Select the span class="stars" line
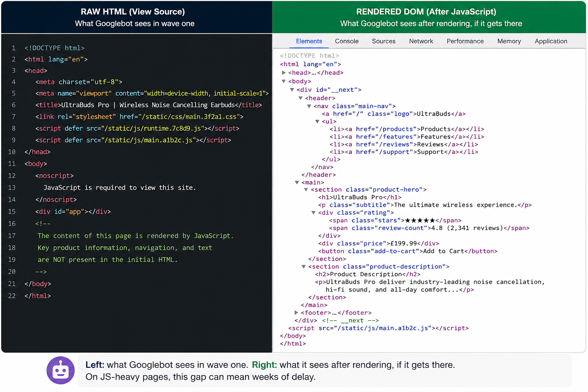Screen dimensions: 588x392 (x=395, y=220)
